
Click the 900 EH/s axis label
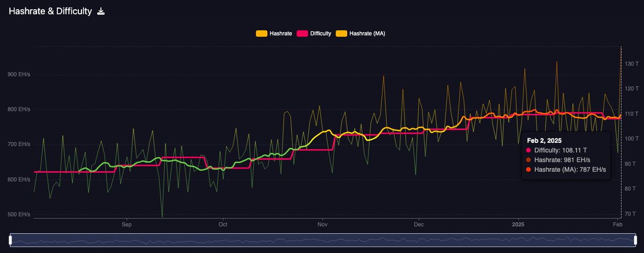point(19,75)
